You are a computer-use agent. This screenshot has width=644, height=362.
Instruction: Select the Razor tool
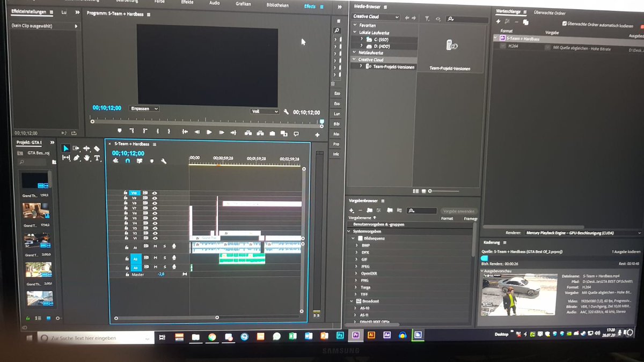tap(97, 149)
